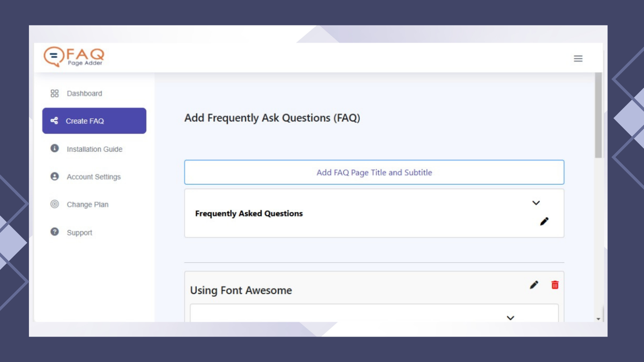
Task: Edit the Using Font Awesome section pencil
Action: 534,285
